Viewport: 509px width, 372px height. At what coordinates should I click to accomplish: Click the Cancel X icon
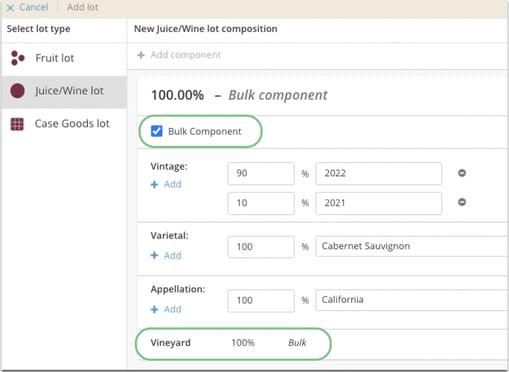tap(10, 8)
